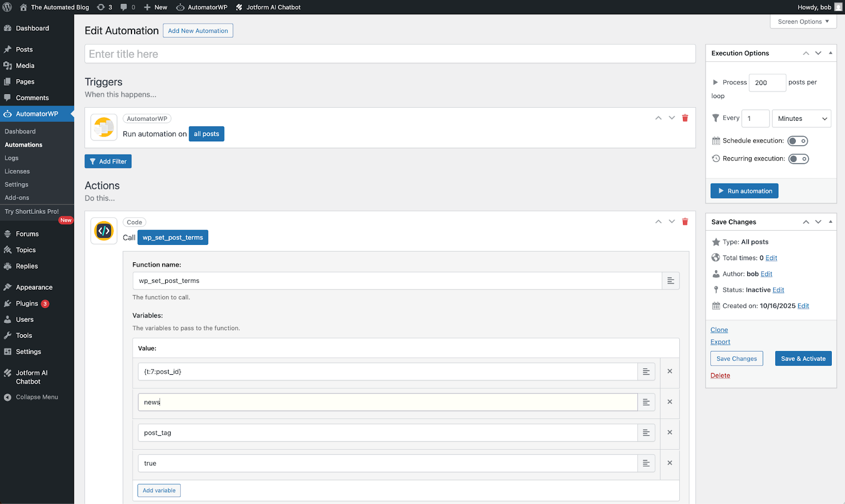The image size is (845, 504).
Task: Expand the Screen Options dropdown
Action: click(x=802, y=21)
